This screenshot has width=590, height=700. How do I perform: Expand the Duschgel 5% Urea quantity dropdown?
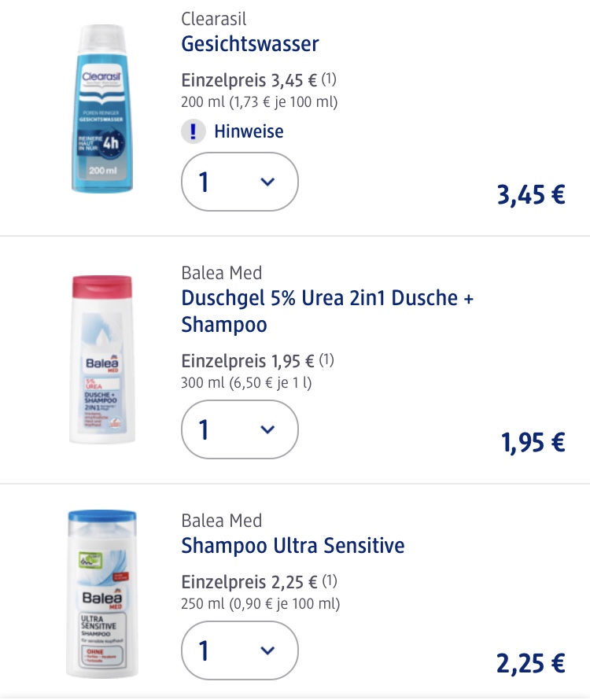(240, 429)
